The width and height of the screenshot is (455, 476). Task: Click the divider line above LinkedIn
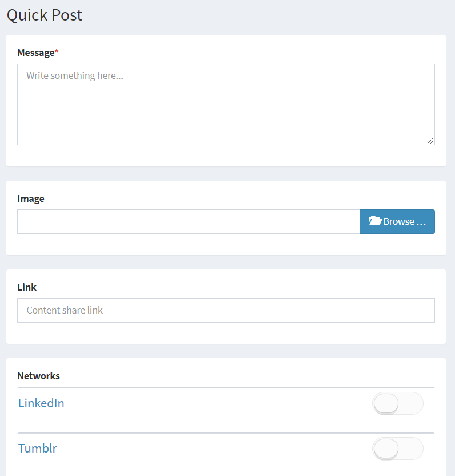click(x=226, y=387)
